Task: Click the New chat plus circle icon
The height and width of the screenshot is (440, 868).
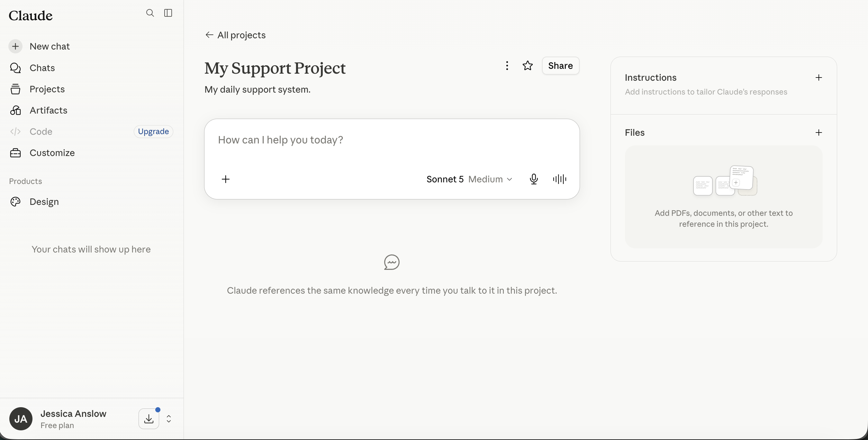Action: pos(15,46)
